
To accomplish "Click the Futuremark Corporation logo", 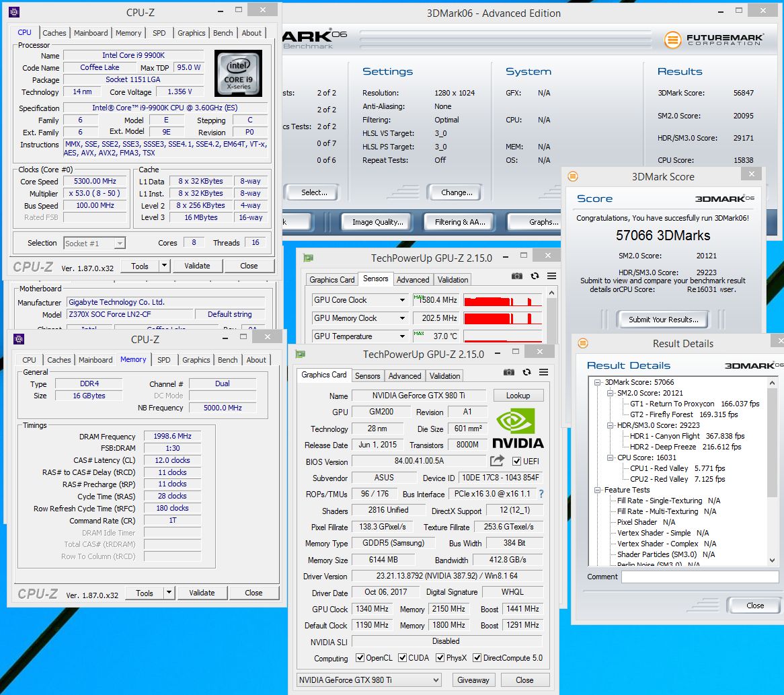I will 714,39.
